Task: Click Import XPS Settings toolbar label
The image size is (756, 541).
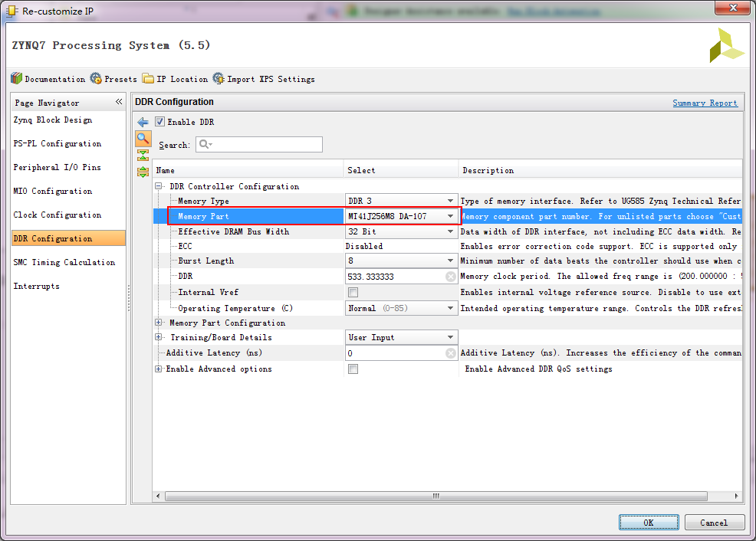Action: point(271,79)
